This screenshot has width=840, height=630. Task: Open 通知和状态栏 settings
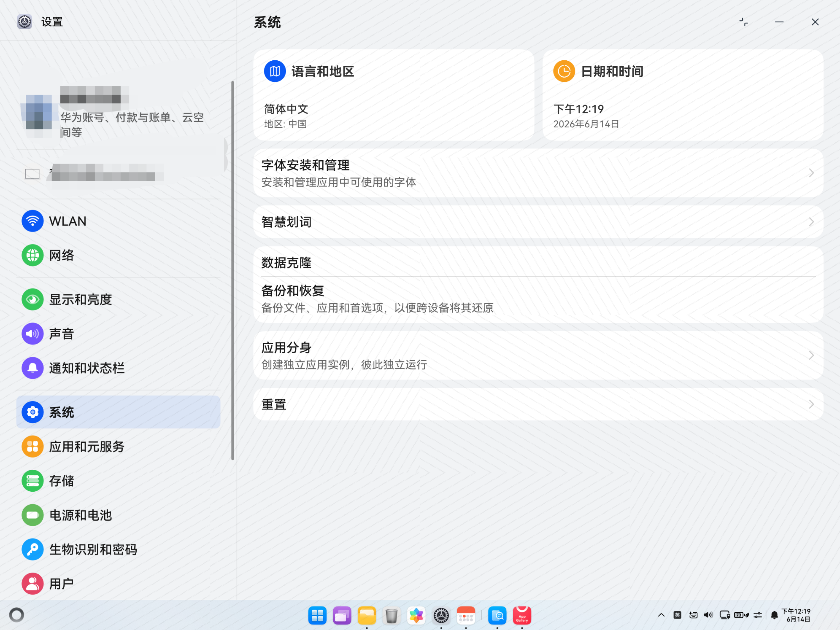(x=118, y=368)
